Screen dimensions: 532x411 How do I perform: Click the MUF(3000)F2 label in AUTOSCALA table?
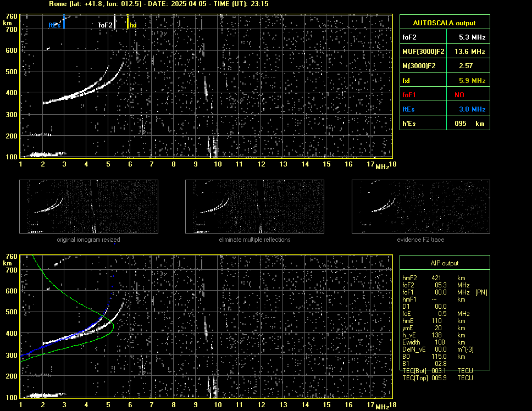pyautogui.click(x=423, y=52)
